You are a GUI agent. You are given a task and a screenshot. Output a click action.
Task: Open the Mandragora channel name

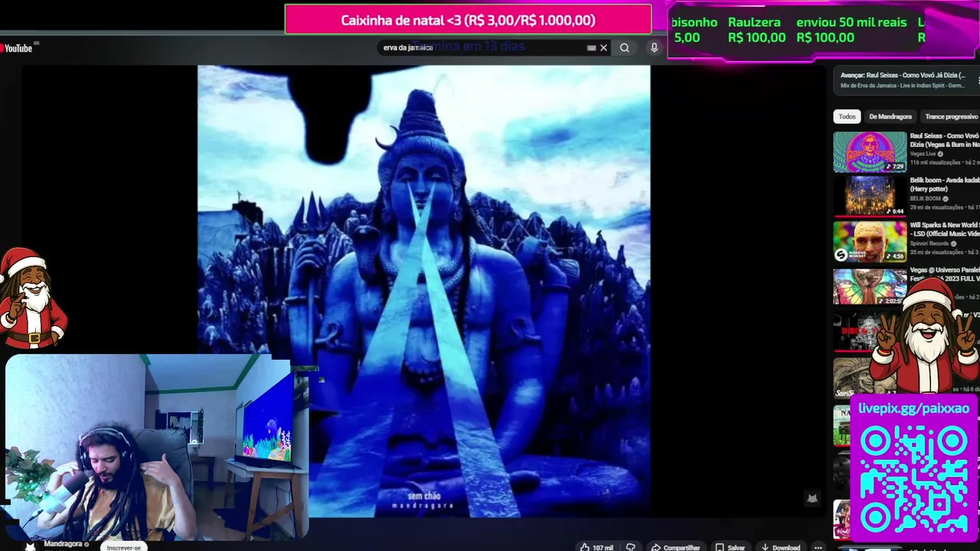click(x=63, y=544)
